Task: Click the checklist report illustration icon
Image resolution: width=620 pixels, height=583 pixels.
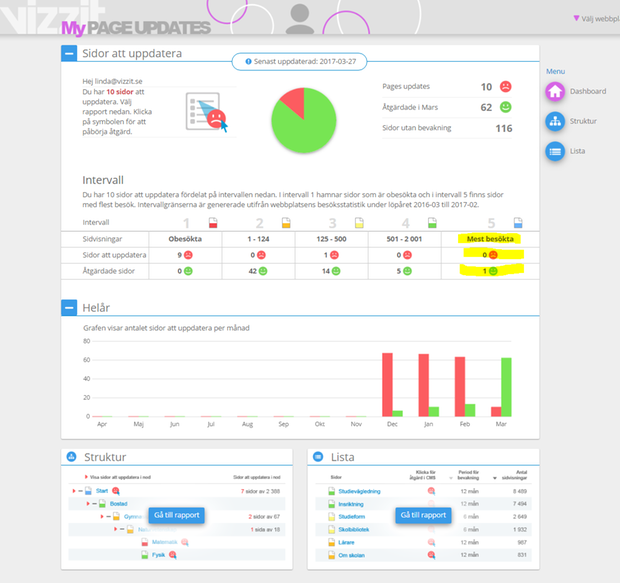Action: [x=206, y=112]
